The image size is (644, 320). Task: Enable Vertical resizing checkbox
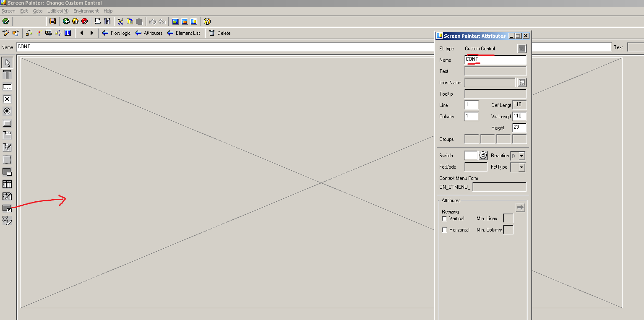coord(445,219)
